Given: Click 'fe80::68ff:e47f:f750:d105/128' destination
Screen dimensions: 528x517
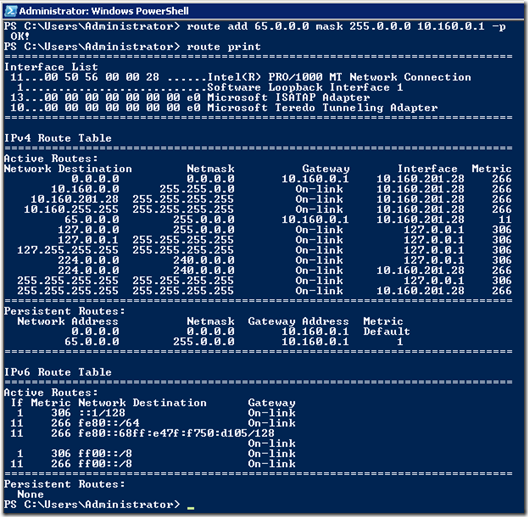Looking at the screenshot, I should tap(176, 433).
